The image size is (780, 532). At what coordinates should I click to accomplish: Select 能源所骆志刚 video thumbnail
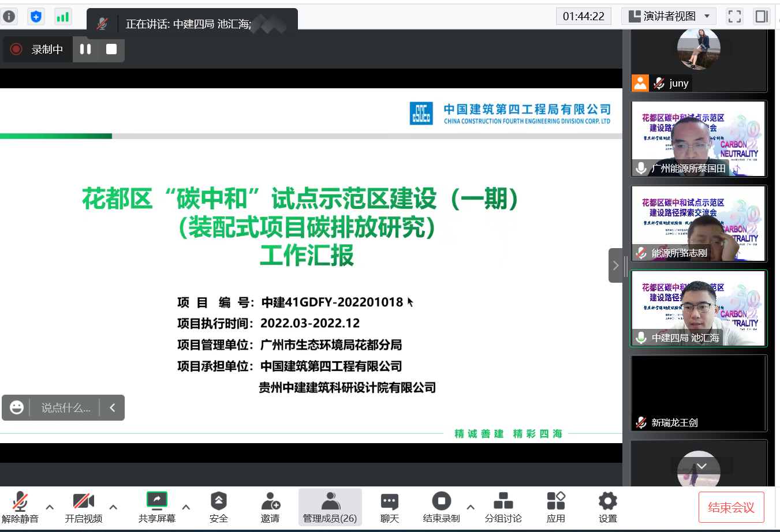coord(699,223)
